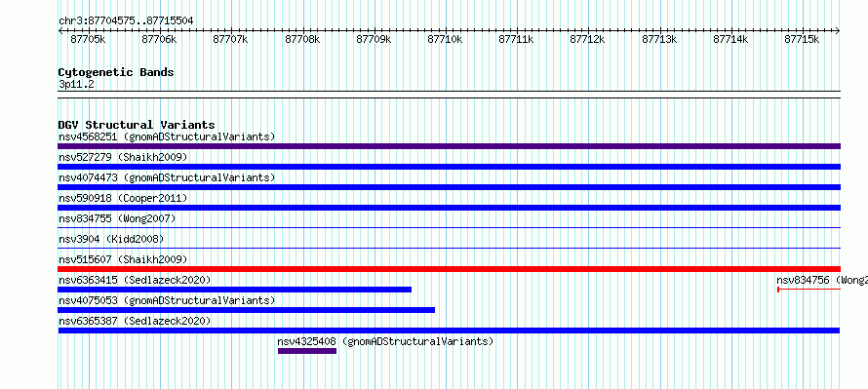Click the blue nsv527279 variant bar
868x389 pixels.
[x=449, y=167]
